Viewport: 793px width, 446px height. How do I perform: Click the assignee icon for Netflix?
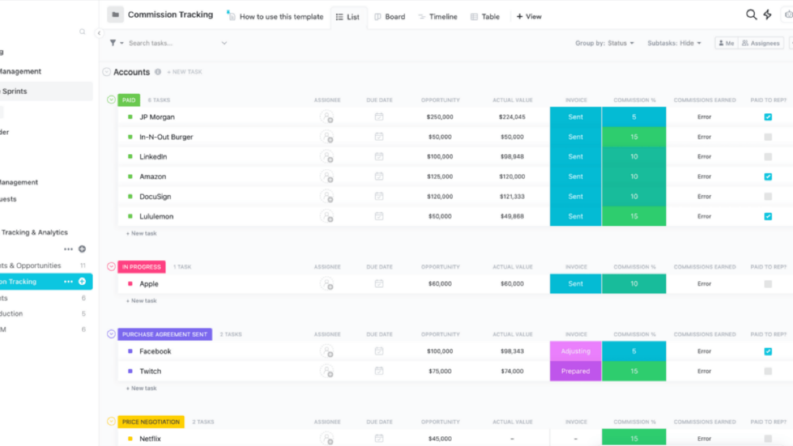(327, 438)
